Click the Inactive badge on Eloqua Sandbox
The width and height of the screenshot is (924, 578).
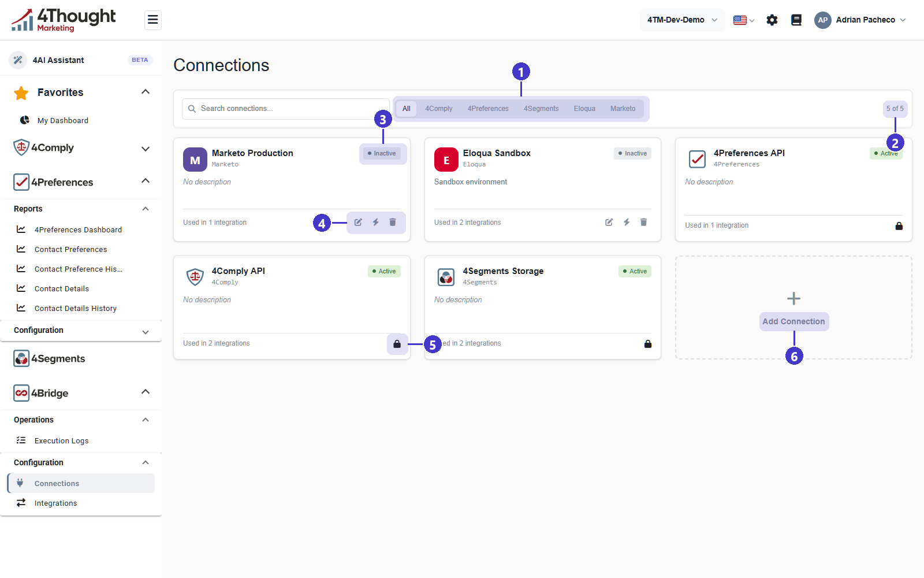[x=632, y=153]
